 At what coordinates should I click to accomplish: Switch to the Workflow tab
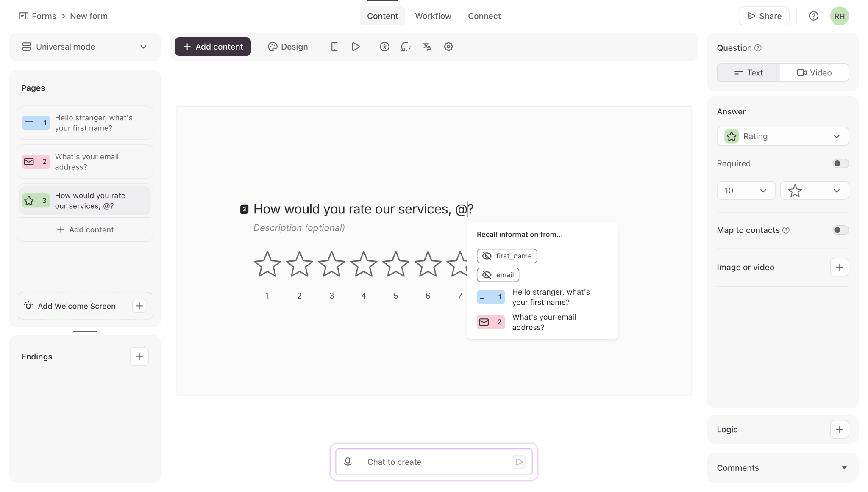(433, 16)
